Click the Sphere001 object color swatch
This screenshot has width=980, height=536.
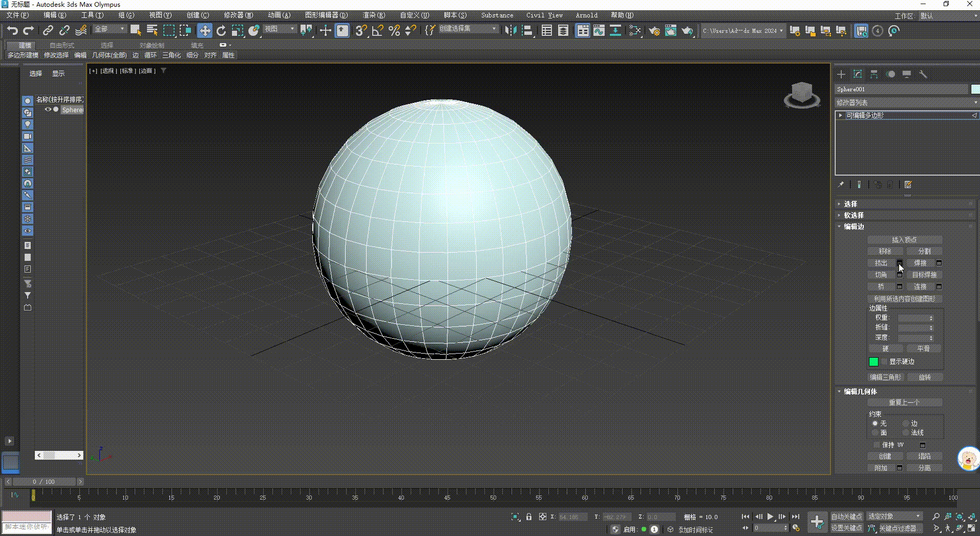coord(974,89)
